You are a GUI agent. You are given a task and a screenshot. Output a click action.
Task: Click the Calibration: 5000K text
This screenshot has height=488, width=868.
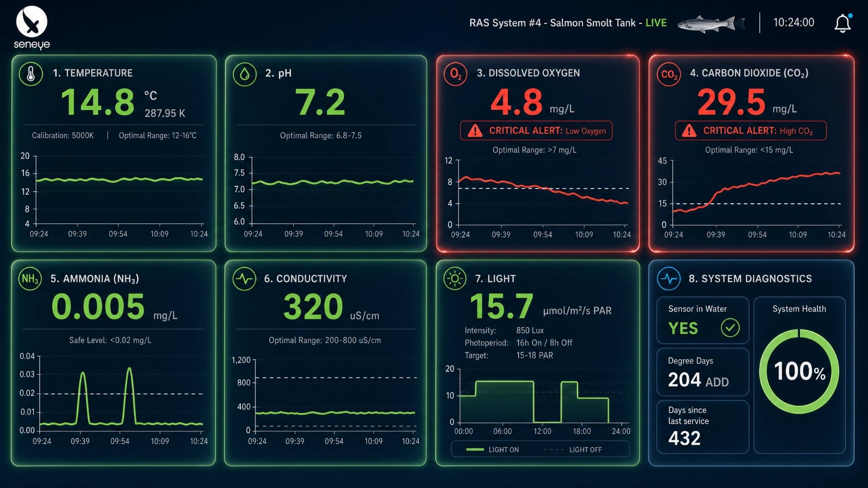[63, 136]
